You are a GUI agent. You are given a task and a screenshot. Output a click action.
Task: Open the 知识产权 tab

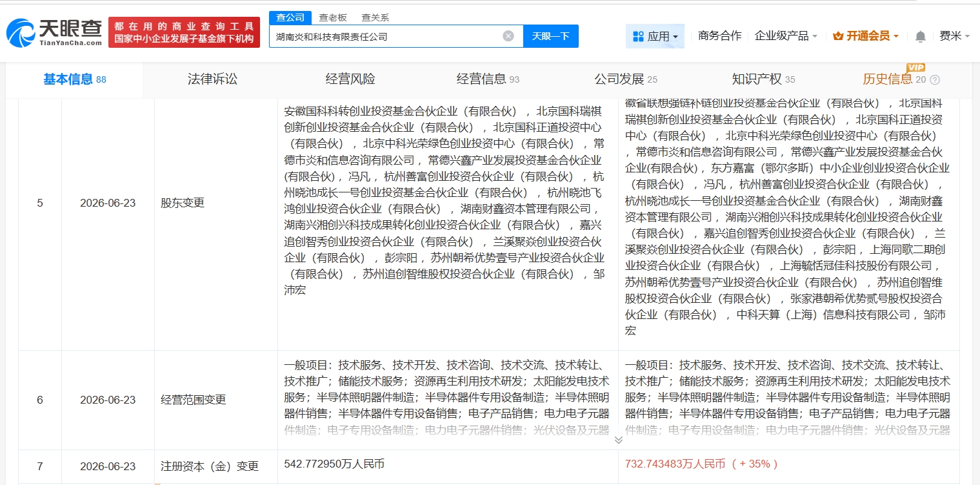pyautogui.click(x=763, y=79)
